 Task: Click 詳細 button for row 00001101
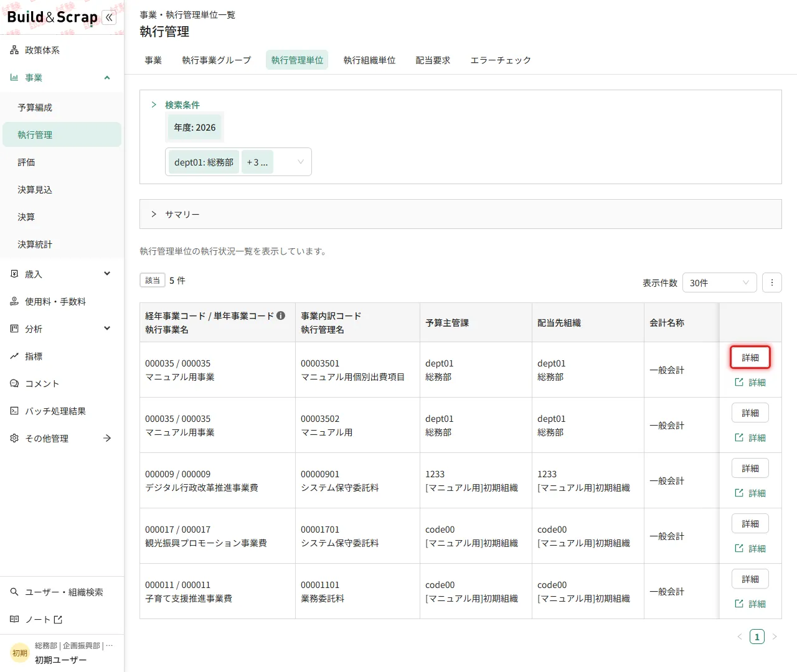750,579
